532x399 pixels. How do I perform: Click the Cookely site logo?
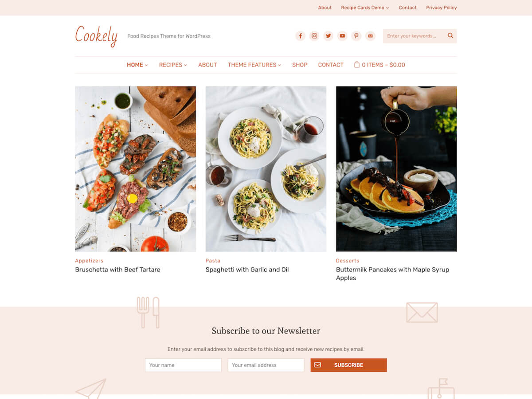click(96, 35)
